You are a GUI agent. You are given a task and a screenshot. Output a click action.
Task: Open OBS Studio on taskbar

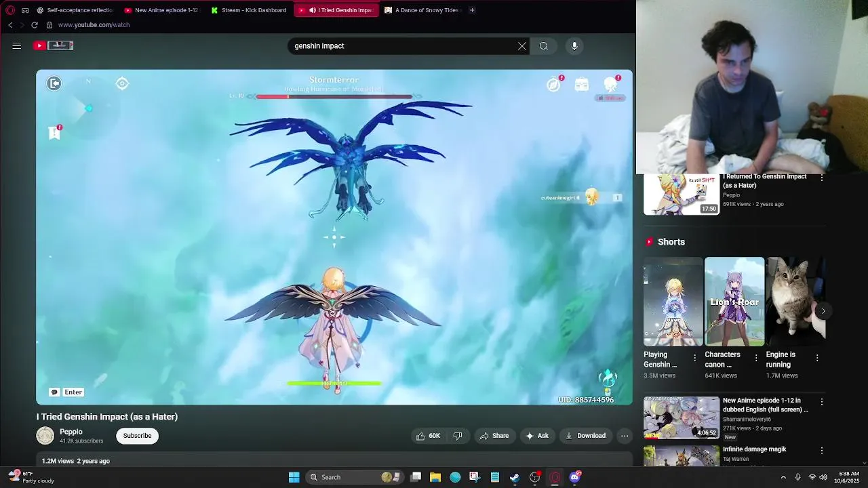[x=535, y=477]
